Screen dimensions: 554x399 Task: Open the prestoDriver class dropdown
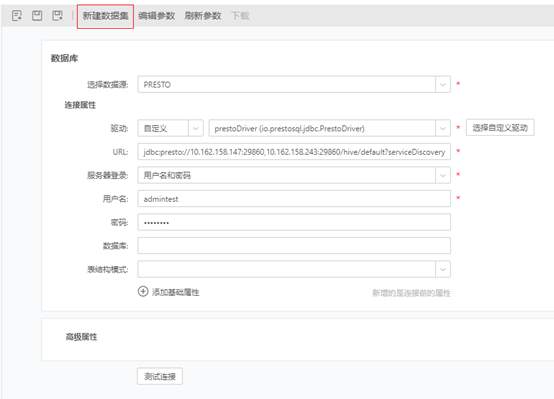pos(443,128)
